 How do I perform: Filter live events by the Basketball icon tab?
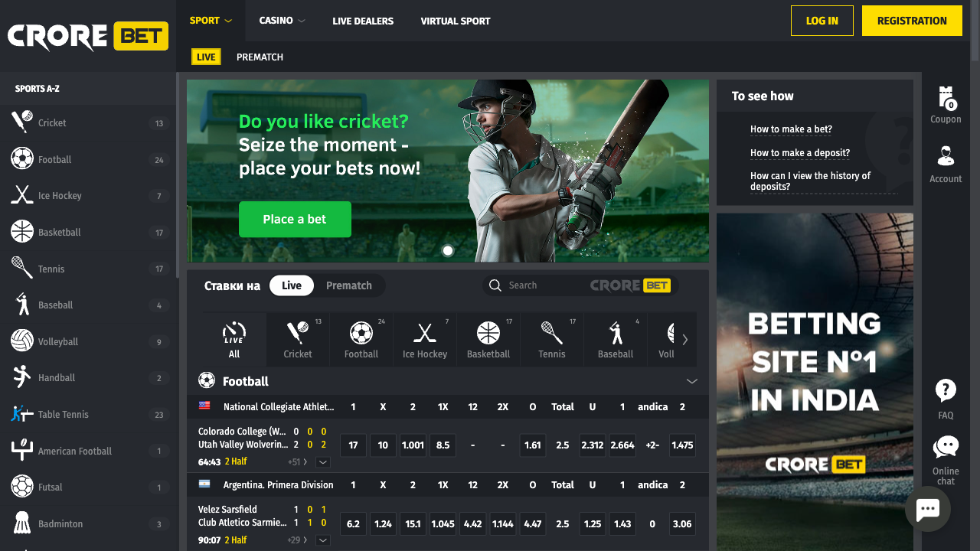[488, 339]
